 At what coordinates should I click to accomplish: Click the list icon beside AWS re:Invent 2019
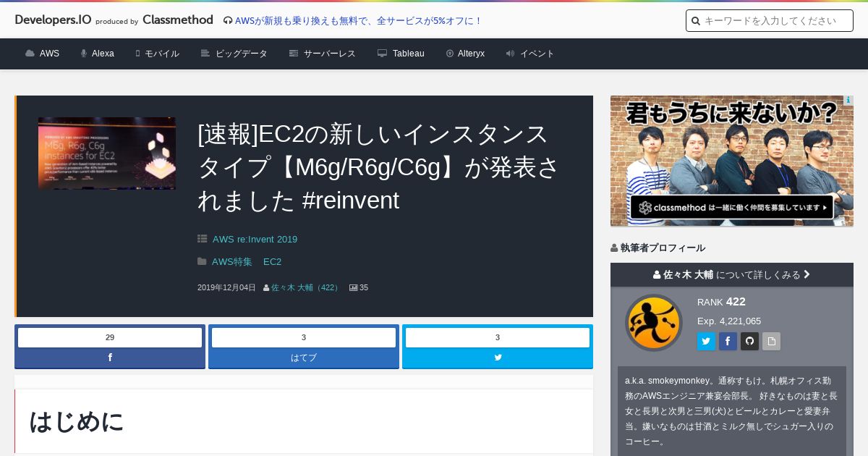point(203,240)
